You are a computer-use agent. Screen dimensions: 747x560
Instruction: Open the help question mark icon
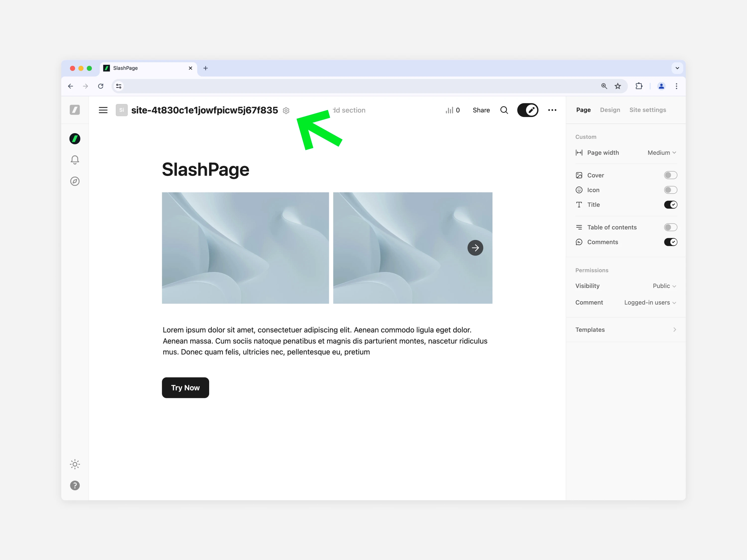(x=75, y=485)
